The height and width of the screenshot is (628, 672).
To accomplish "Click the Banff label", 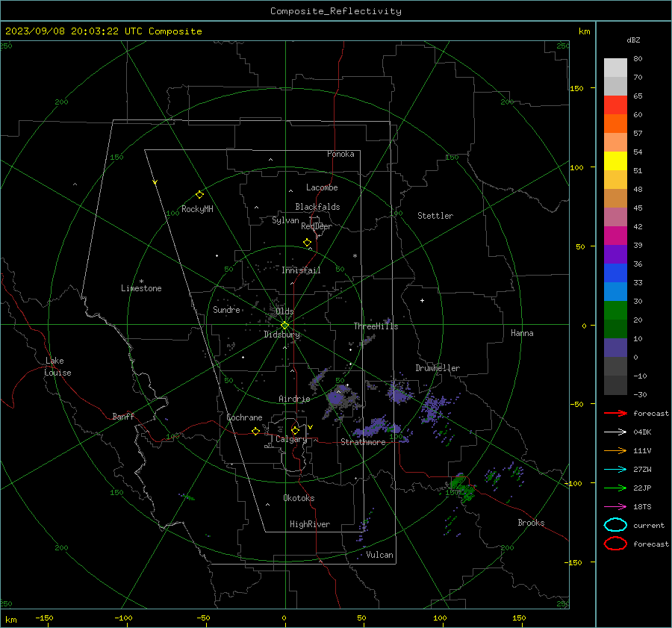I will (x=123, y=417).
